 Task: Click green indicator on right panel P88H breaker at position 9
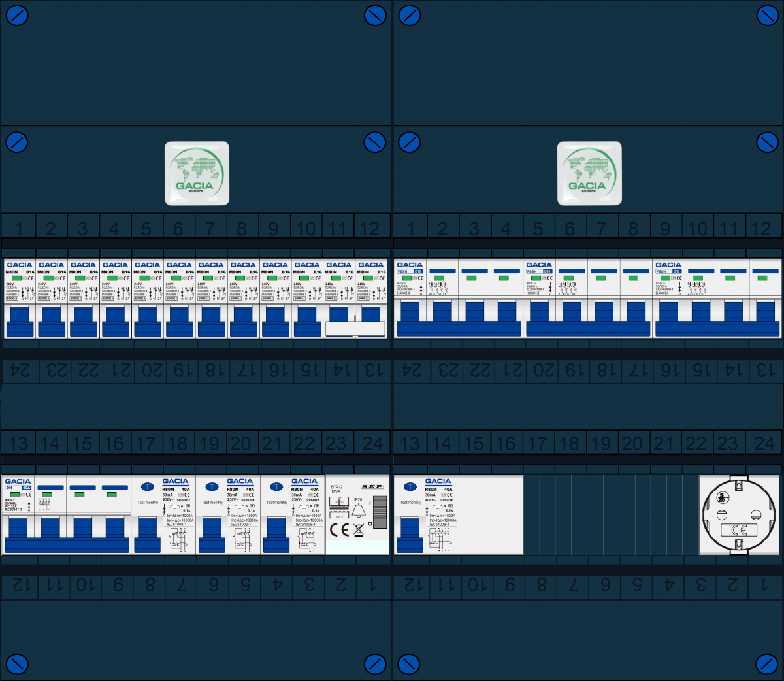[666, 278]
